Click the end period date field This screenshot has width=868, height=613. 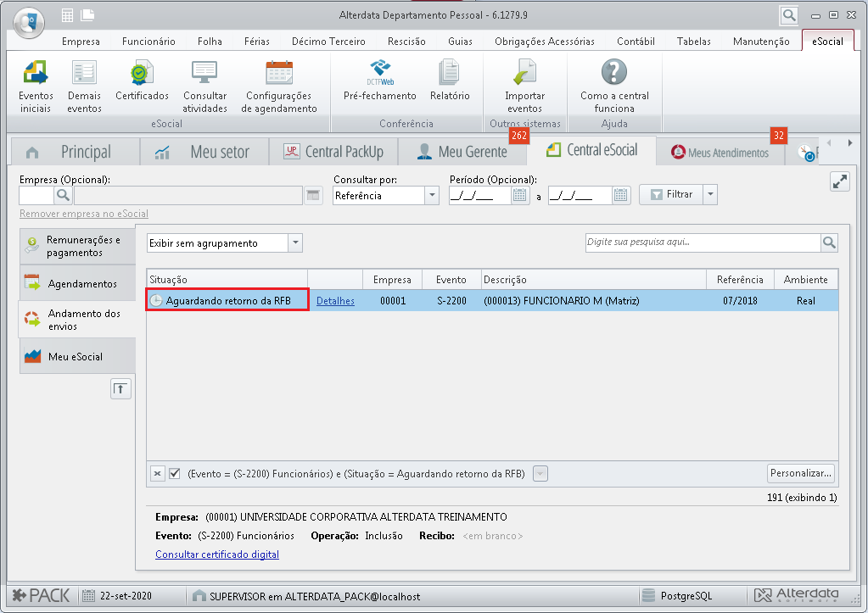pos(580,195)
